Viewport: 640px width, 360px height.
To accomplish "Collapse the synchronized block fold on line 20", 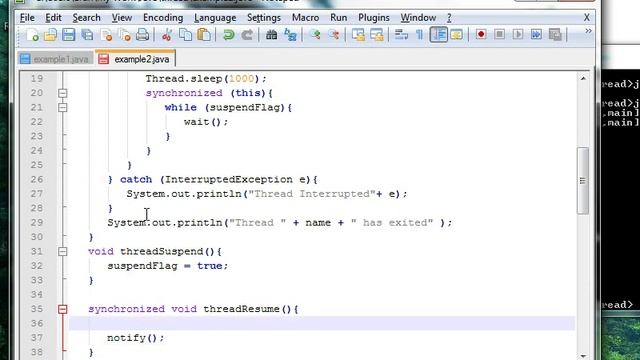I will click(x=62, y=93).
